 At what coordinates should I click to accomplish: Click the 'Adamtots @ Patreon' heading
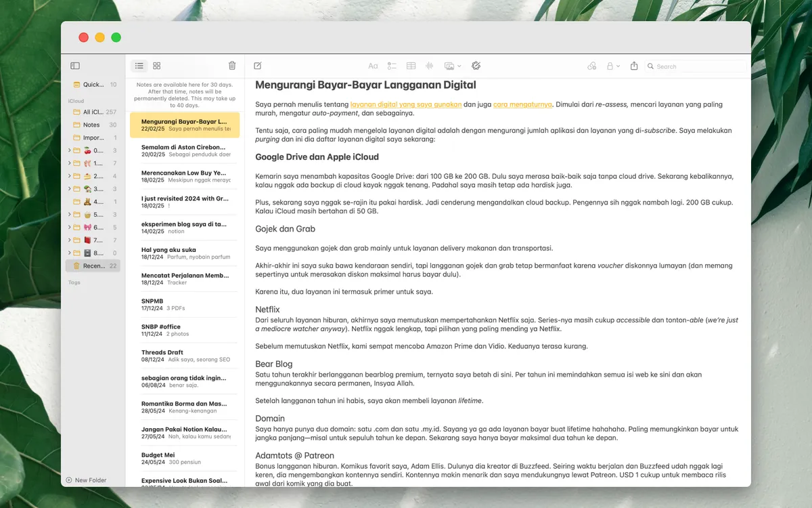[294, 456]
